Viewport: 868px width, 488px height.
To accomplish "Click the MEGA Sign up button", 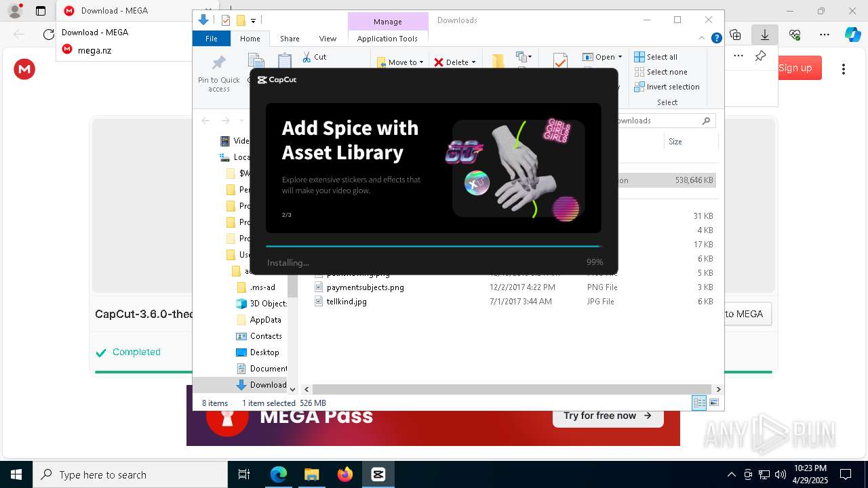I will click(x=795, y=68).
